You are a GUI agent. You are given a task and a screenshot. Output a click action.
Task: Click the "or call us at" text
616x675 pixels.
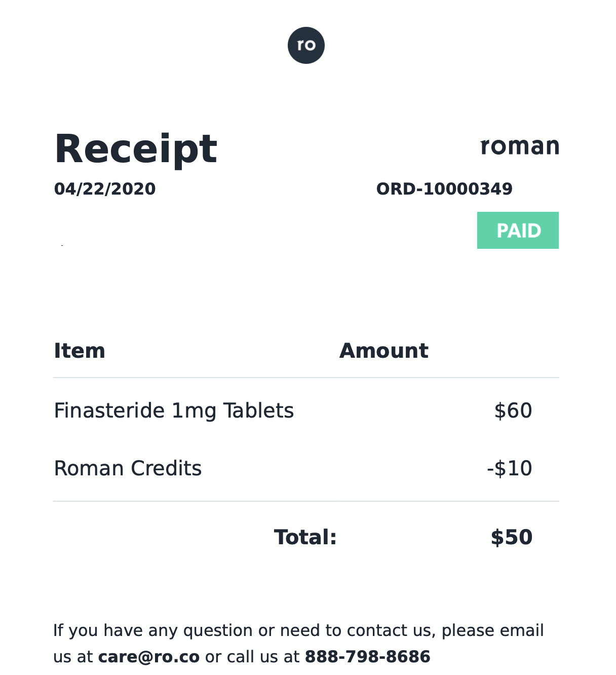[252, 657]
